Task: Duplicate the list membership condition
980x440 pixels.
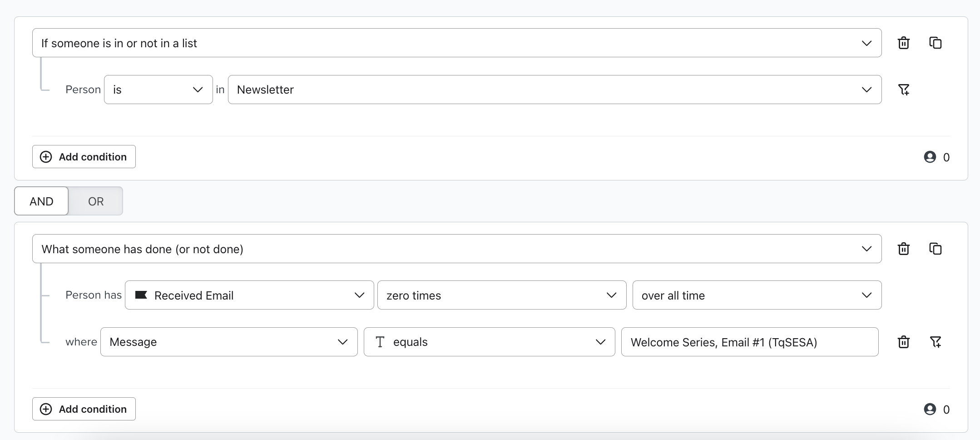Action: [935, 43]
